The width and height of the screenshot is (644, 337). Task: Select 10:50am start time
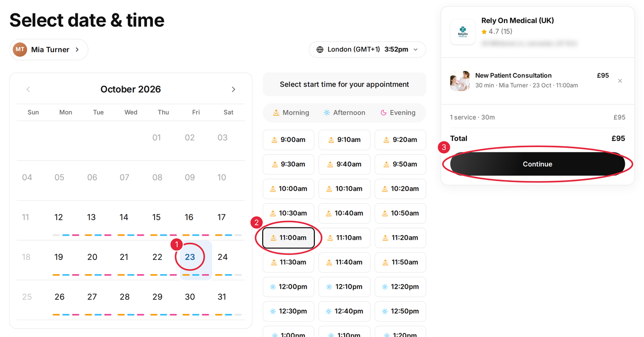[x=400, y=213]
